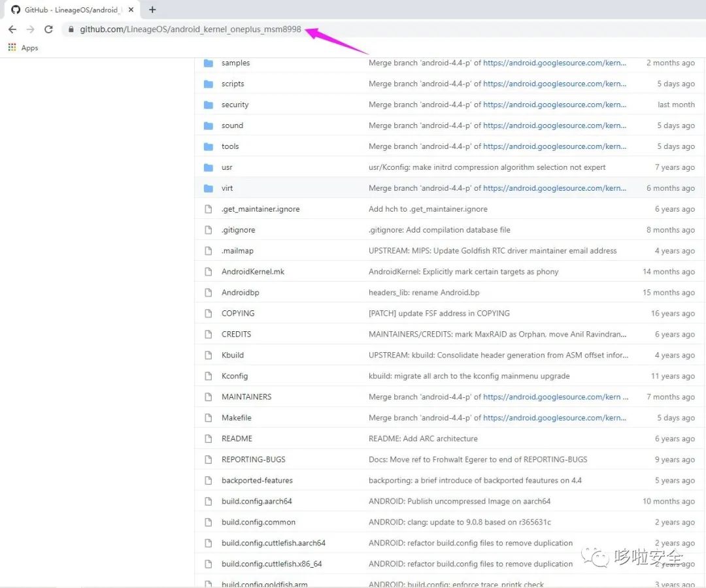706x588 pixels.
Task: Click the scripts folder icon
Action: 208,84
